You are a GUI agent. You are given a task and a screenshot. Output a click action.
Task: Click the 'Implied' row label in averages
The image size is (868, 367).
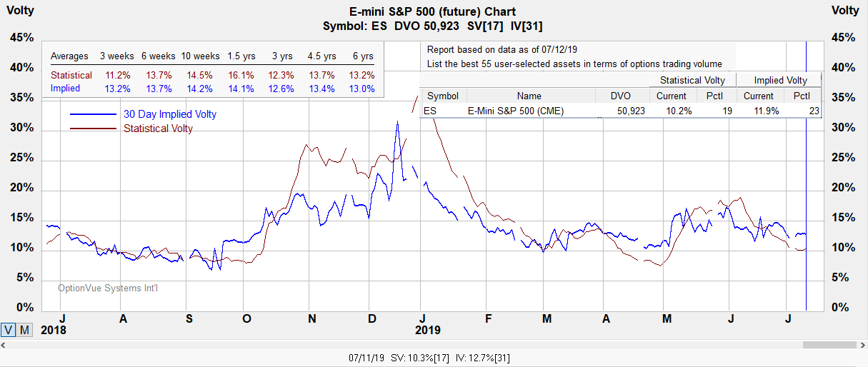pos(65,89)
